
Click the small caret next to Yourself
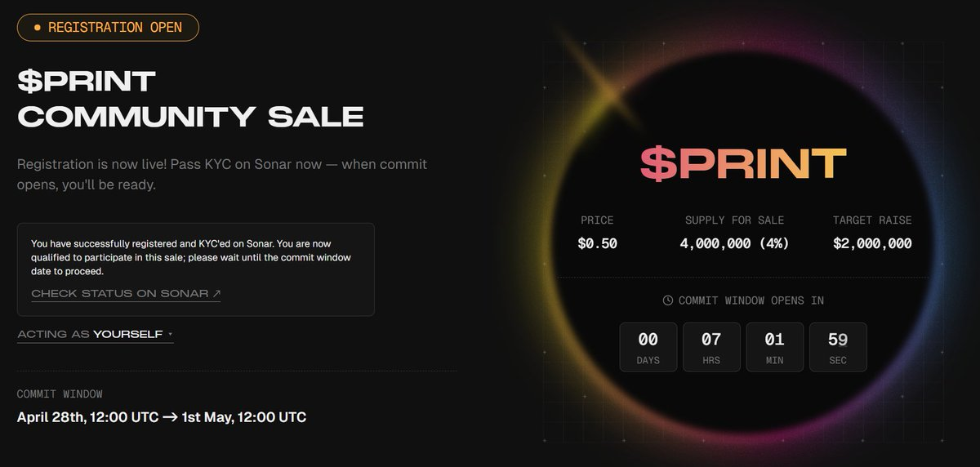pyautogui.click(x=170, y=334)
